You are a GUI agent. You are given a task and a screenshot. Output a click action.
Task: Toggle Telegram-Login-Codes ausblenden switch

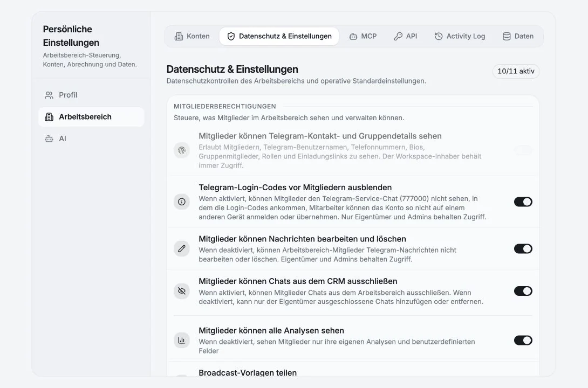(x=523, y=202)
